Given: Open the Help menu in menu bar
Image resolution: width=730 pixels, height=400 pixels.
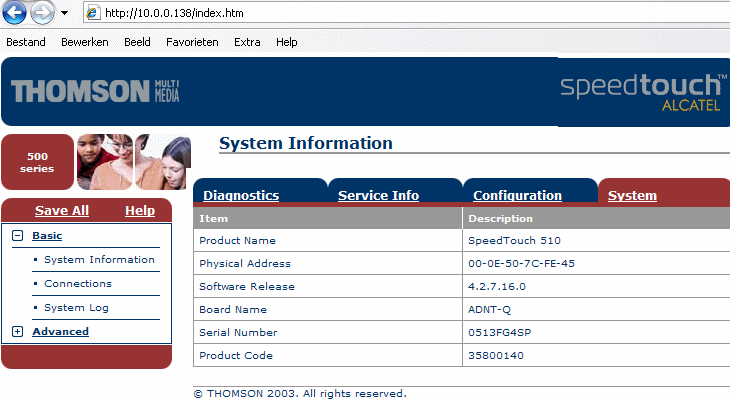Looking at the screenshot, I should (286, 42).
